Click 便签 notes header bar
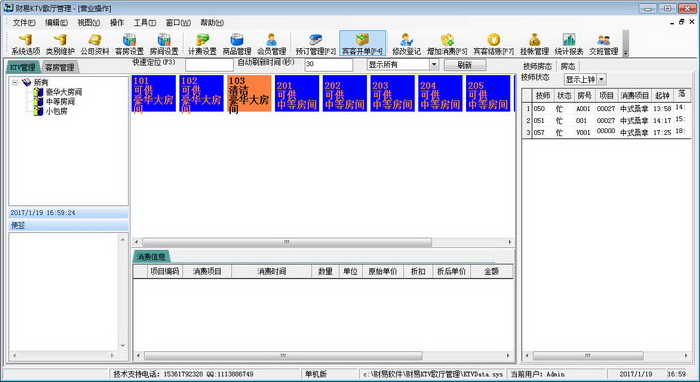 click(68, 226)
